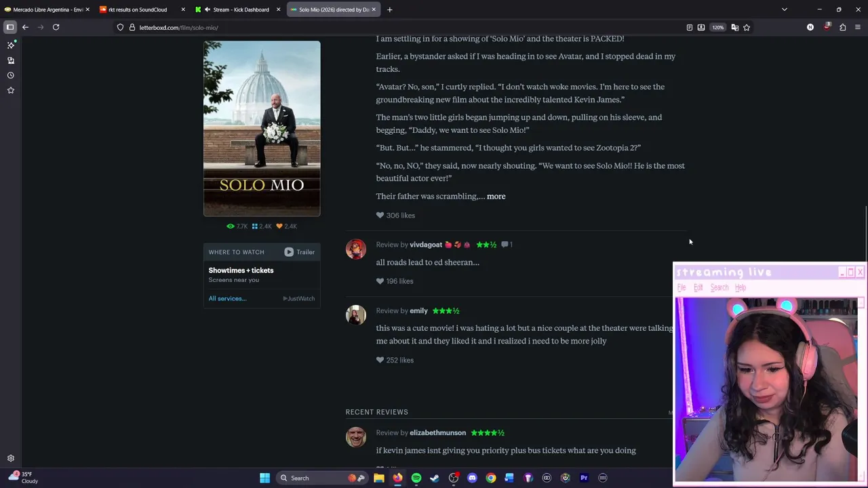Image resolution: width=868 pixels, height=488 pixels.
Task: Open sidebar bookmarks star icon
Action: pyautogui.click(x=11, y=90)
